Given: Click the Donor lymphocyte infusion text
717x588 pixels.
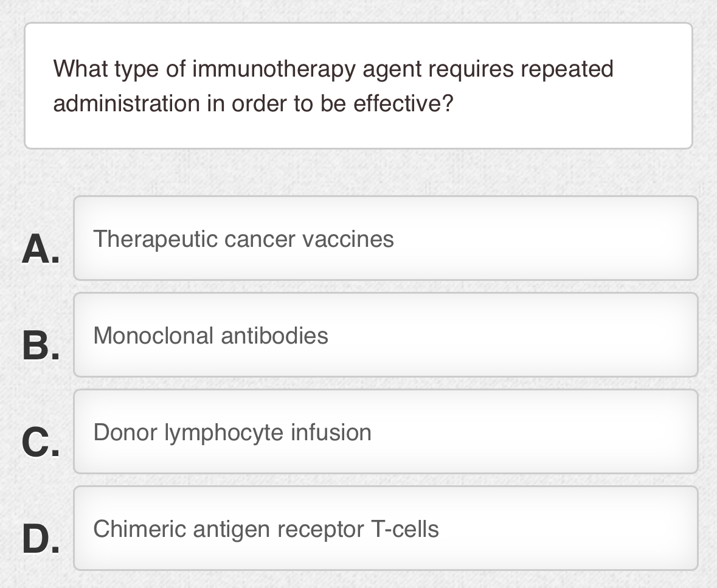Looking at the screenshot, I should pyautogui.click(x=232, y=432).
